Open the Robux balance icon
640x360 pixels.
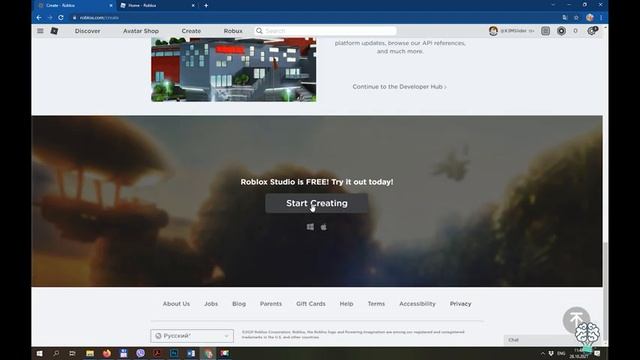pyautogui.click(x=561, y=31)
